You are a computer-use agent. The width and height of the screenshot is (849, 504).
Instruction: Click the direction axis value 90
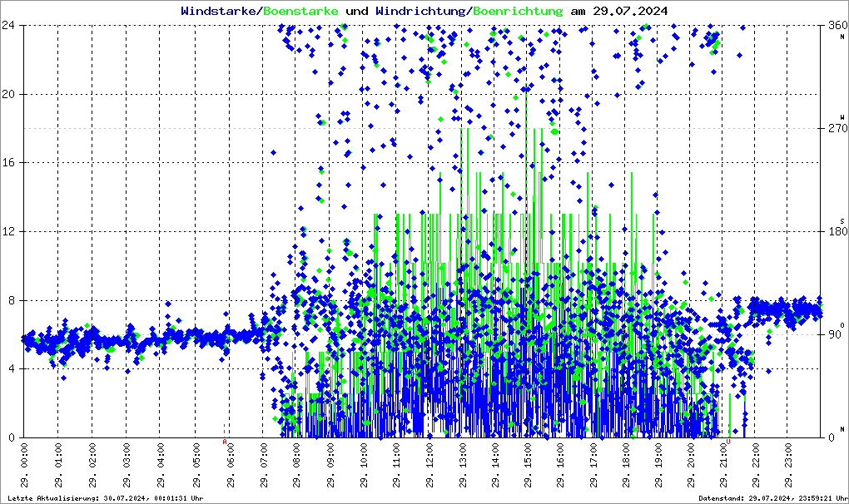coord(834,334)
